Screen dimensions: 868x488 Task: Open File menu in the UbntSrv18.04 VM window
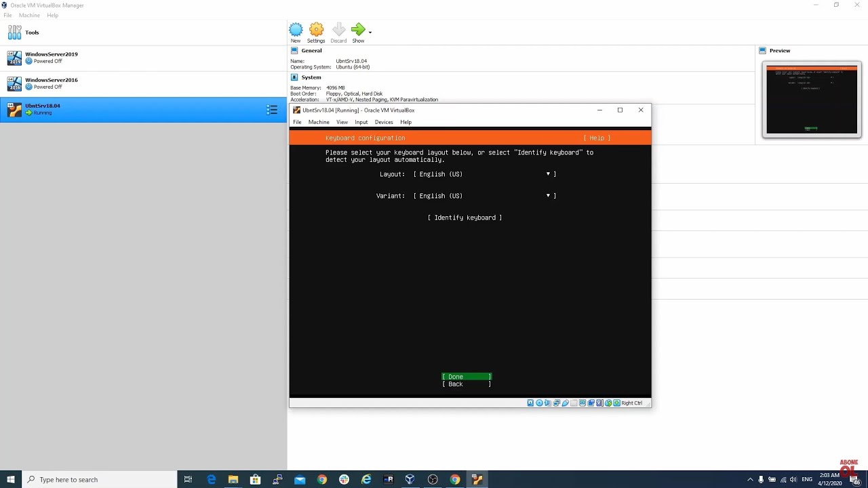[297, 122]
